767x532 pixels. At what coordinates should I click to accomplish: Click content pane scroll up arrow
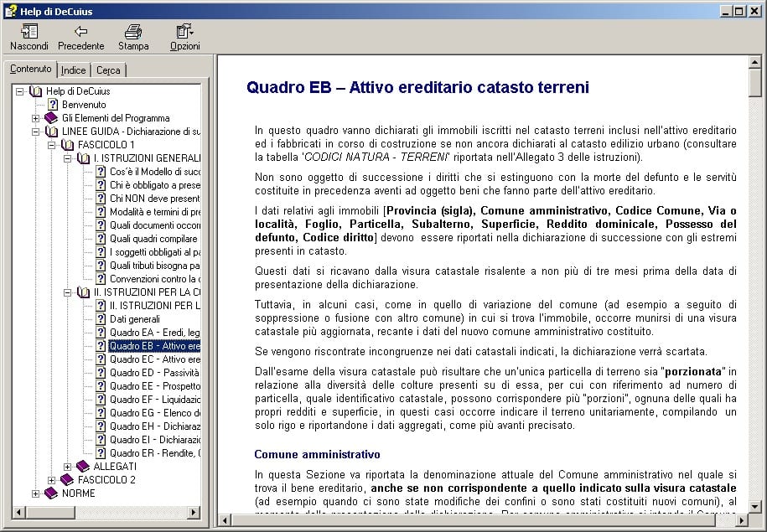(754, 62)
